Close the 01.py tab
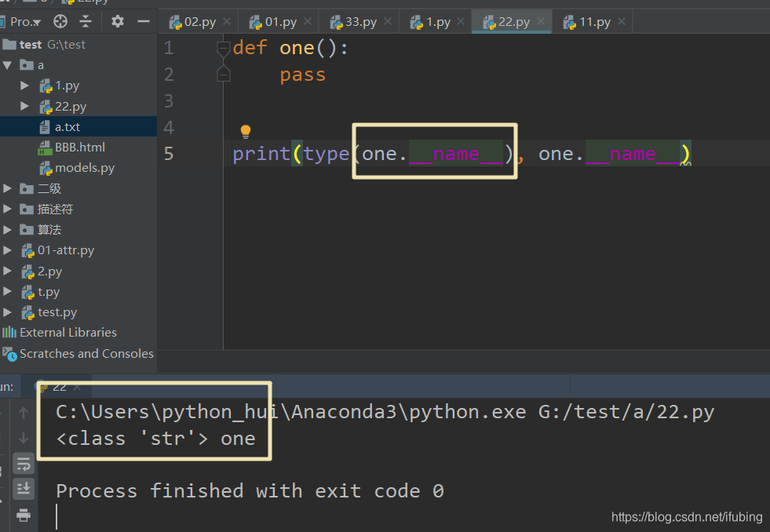This screenshot has height=532, width=770. [308, 21]
